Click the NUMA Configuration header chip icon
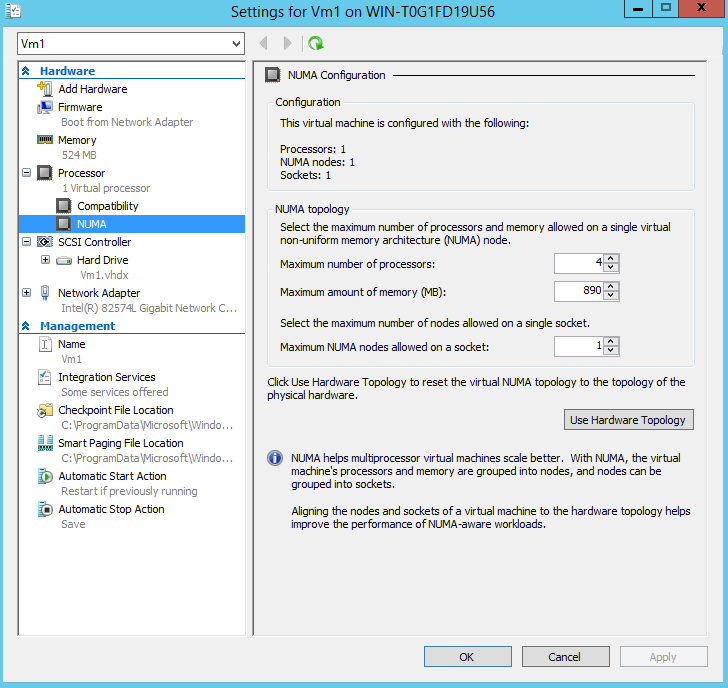728x688 pixels. (x=273, y=75)
